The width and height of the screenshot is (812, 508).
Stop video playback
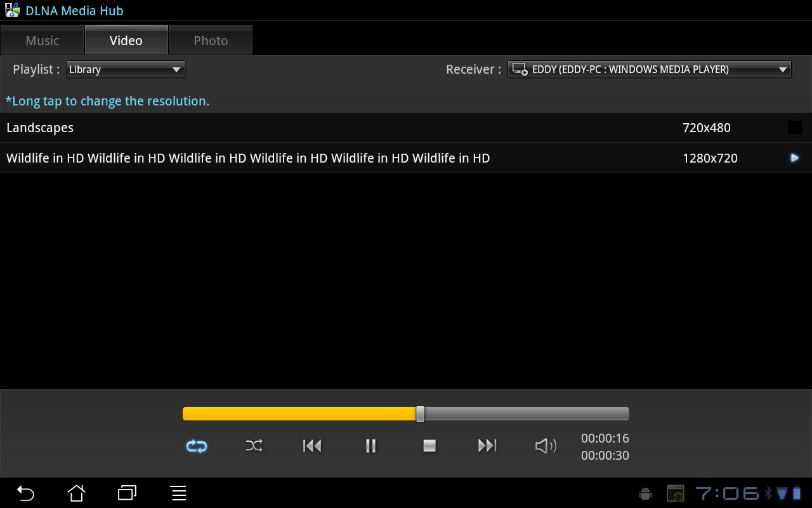(429, 446)
